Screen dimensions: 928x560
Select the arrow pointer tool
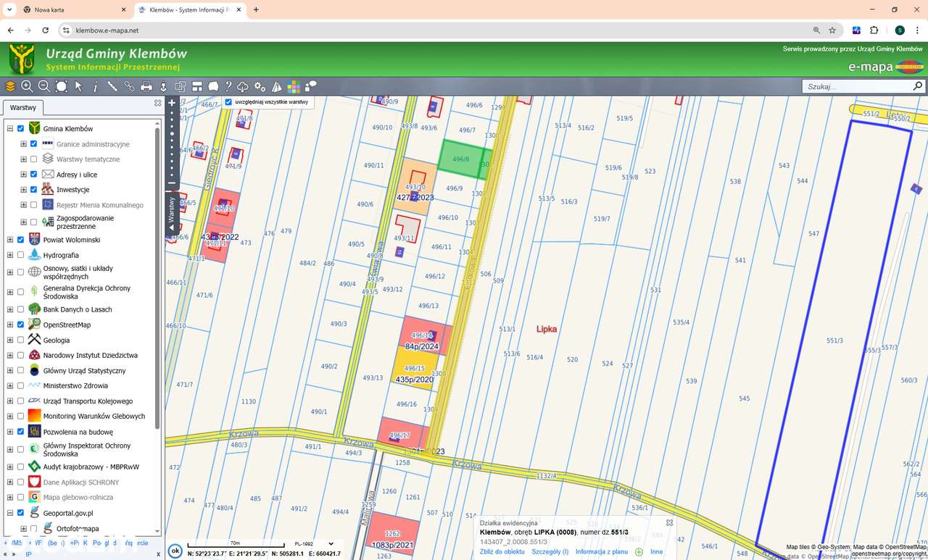click(78, 86)
